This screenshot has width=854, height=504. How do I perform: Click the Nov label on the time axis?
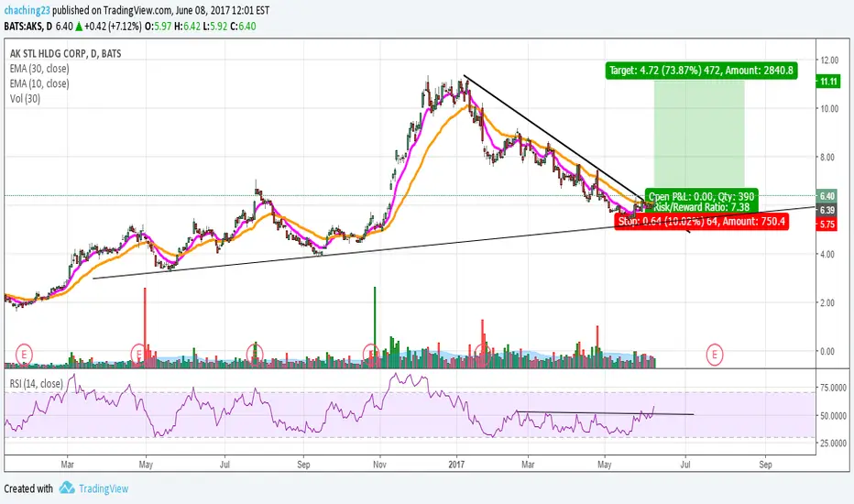379,465
